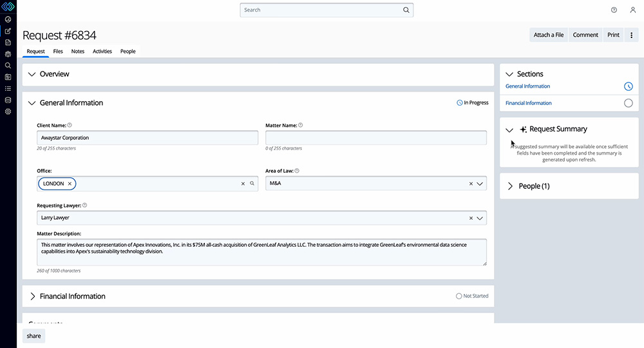Open settings gear in the sidebar
Image resolution: width=644 pixels, height=348 pixels.
tap(8, 111)
